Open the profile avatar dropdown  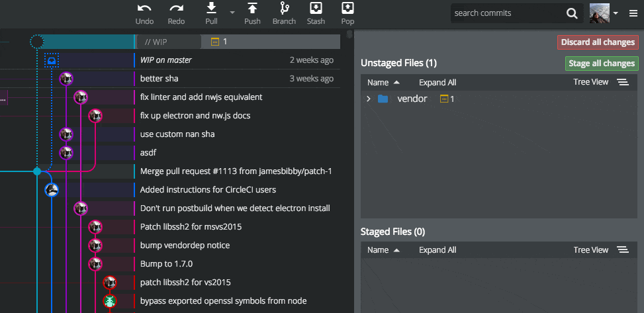coord(604,13)
